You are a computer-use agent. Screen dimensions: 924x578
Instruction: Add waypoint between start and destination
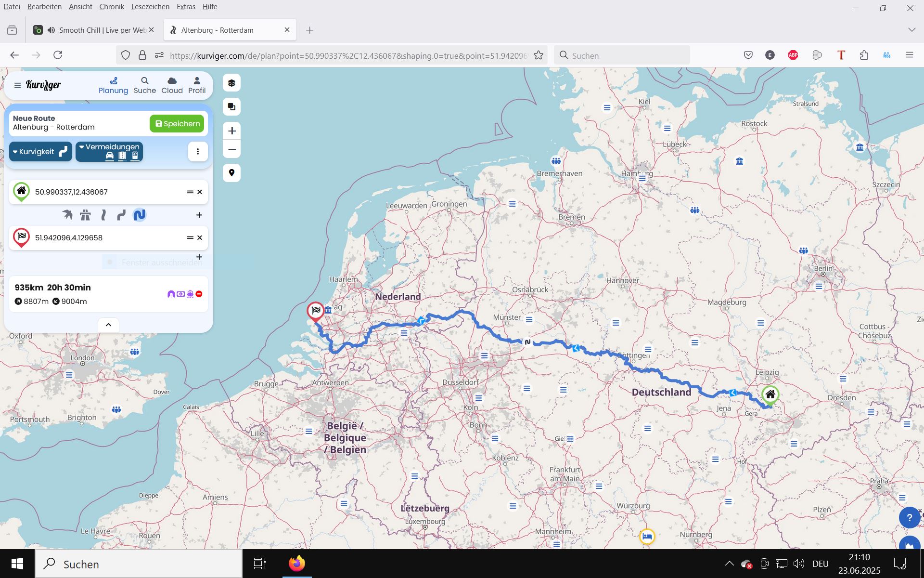tap(199, 215)
